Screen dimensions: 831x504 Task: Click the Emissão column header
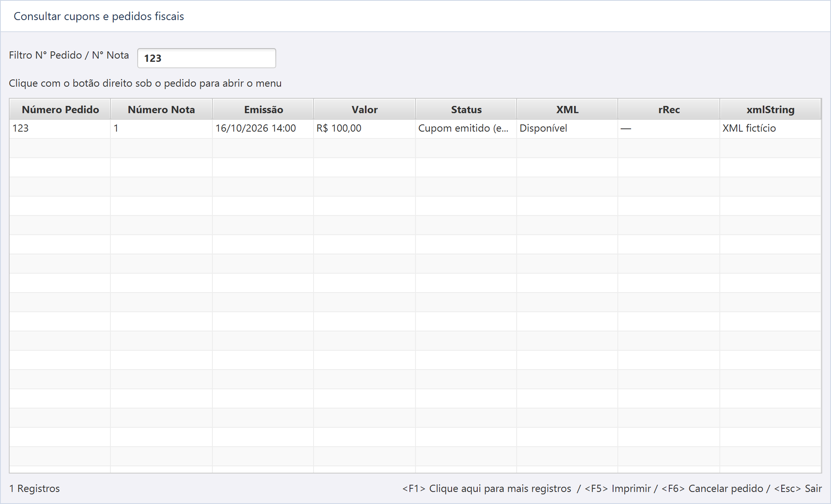(x=263, y=109)
